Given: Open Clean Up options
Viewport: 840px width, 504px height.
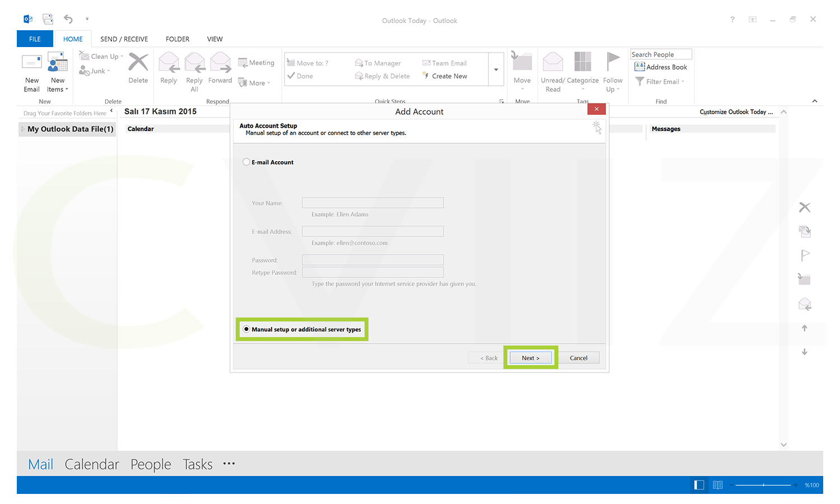Looking at the screenshot, I should 101,56.
